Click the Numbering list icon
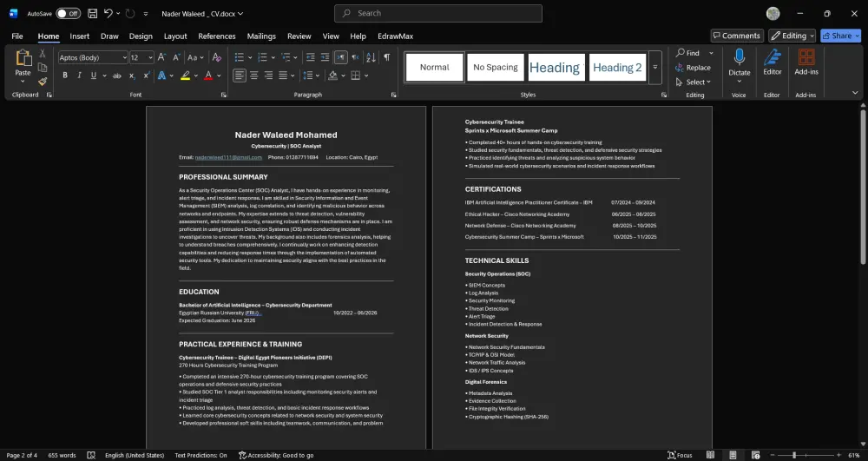The image size is (868, 461). (x=262, y=57)
